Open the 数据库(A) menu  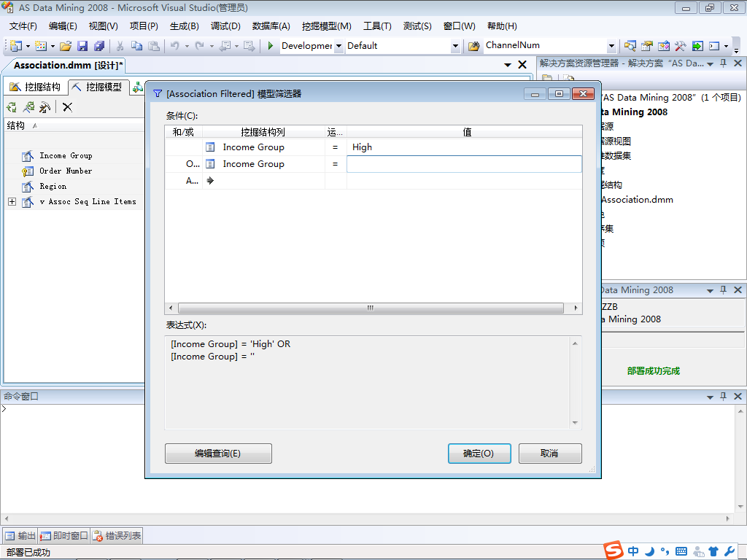(x=271, y=26)
